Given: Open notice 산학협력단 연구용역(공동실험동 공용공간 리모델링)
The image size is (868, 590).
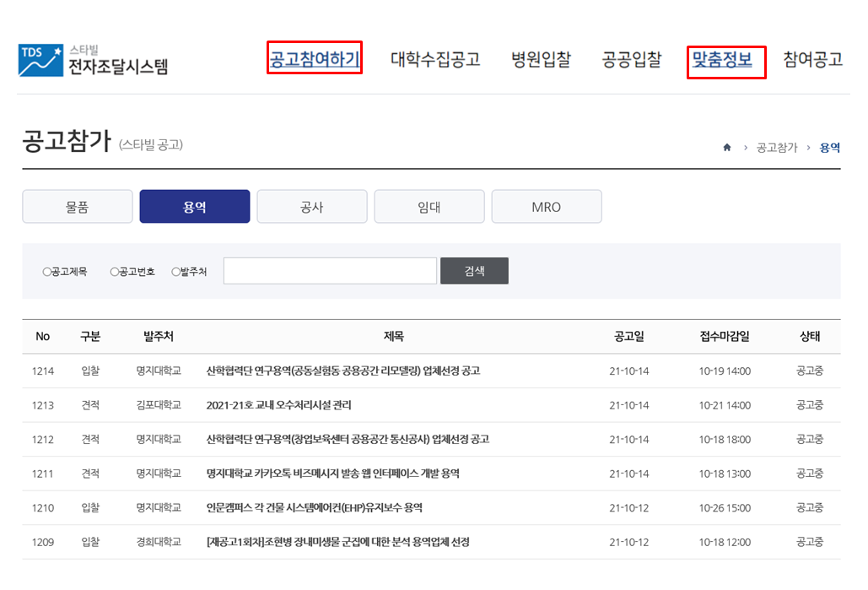Looking at the screenshot, I should [x=343, y=371].
